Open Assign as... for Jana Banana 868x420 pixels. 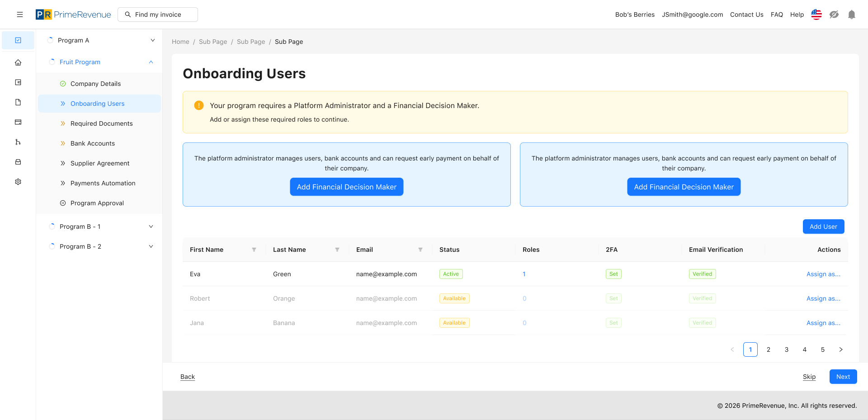(x=823, y=323)
